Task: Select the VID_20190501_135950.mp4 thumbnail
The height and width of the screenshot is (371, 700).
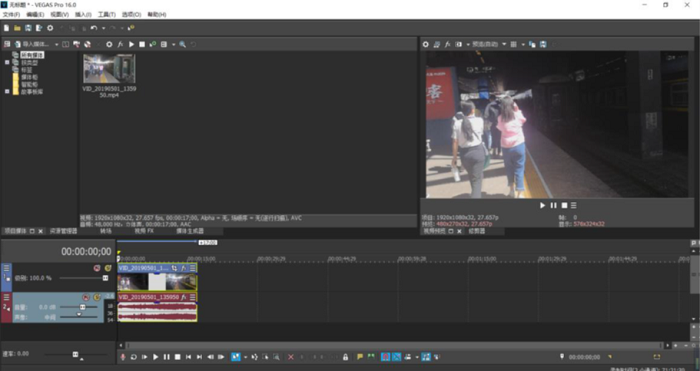Action: tap(109, 69)
